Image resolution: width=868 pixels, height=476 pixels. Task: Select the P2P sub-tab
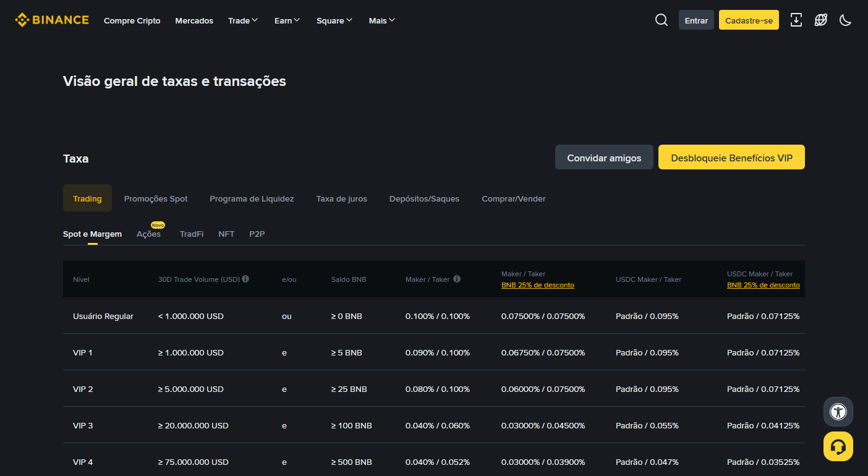(257, 234)
